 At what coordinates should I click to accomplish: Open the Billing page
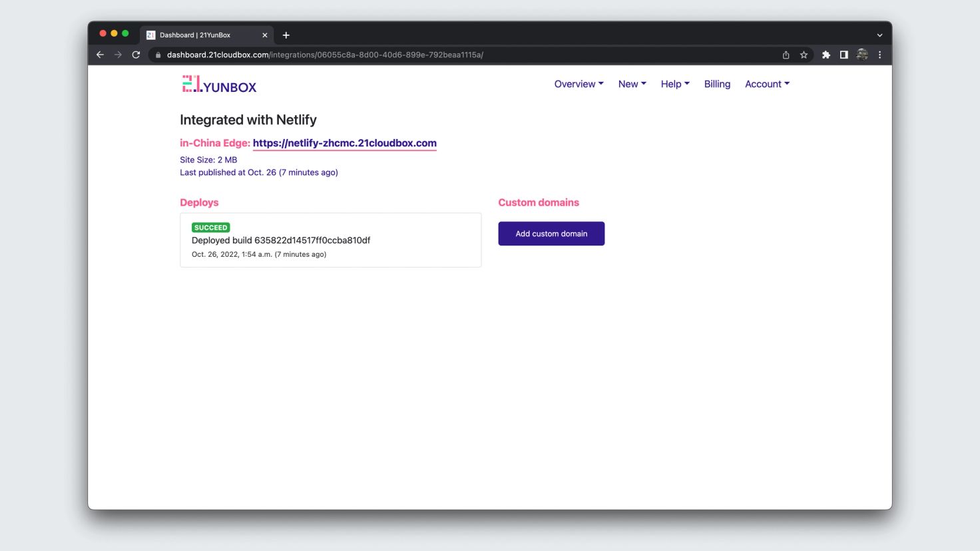(x=717, y=84)
